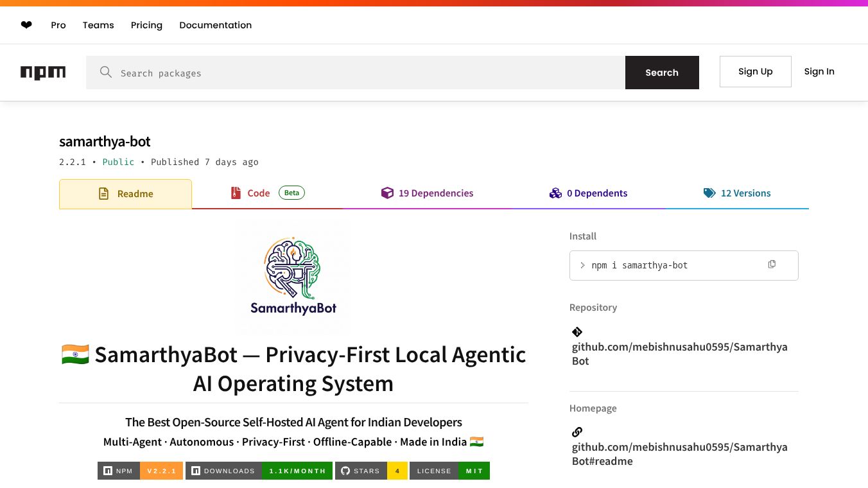Click the Code file icon

pos(236,193)
